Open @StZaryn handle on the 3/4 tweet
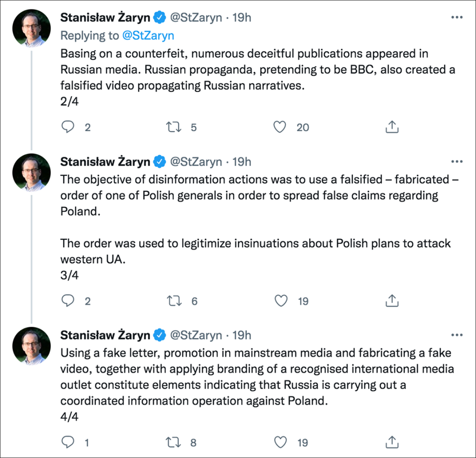 point(196,162)
